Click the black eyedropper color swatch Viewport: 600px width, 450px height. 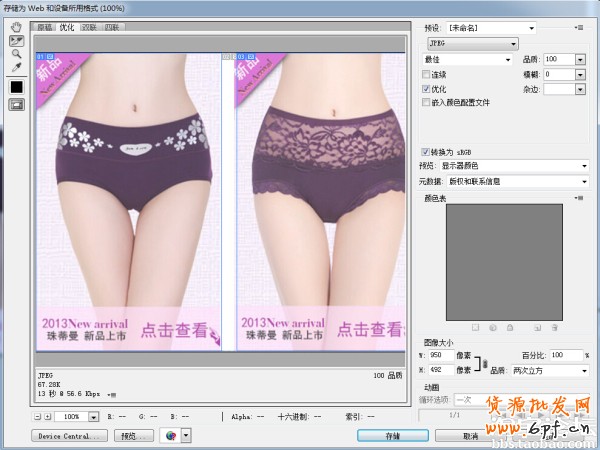[16, 86]
